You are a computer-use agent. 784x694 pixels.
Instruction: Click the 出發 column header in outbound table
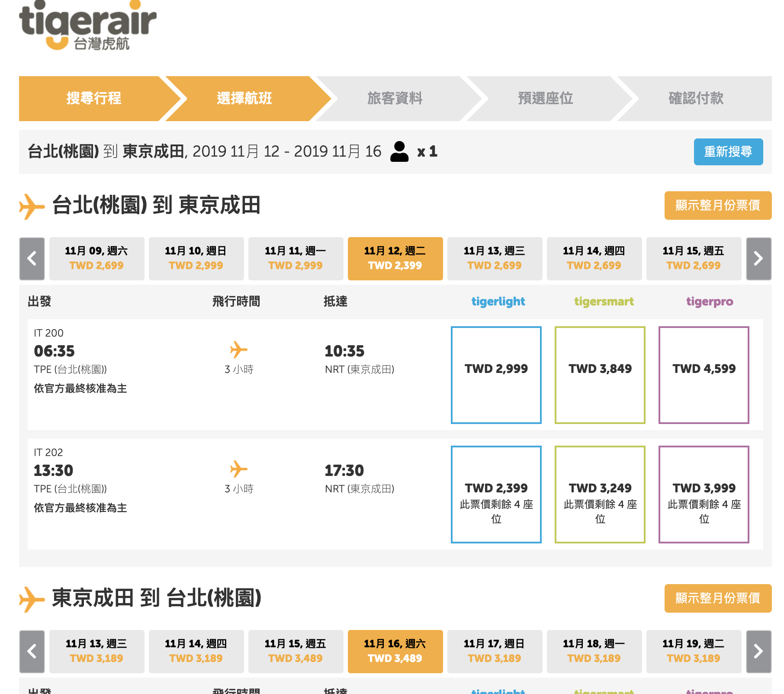[39, 302]
